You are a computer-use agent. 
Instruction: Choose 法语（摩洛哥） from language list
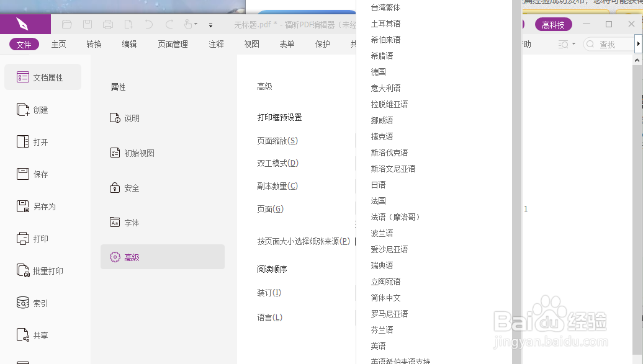click(395, 217)
